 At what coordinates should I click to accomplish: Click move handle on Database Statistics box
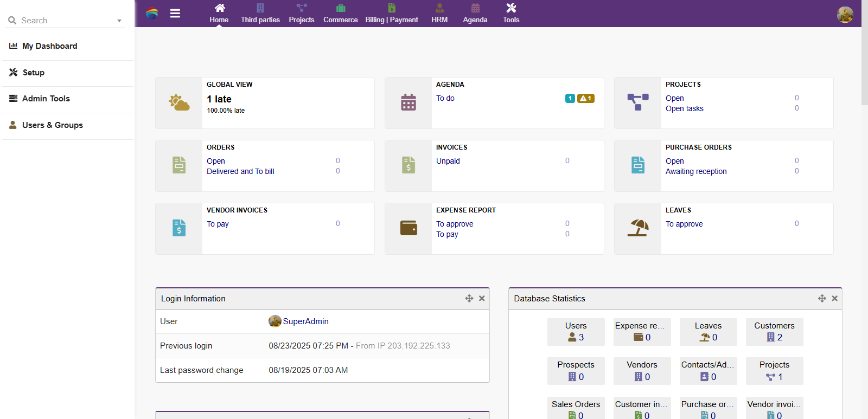[x=822, y=299]
